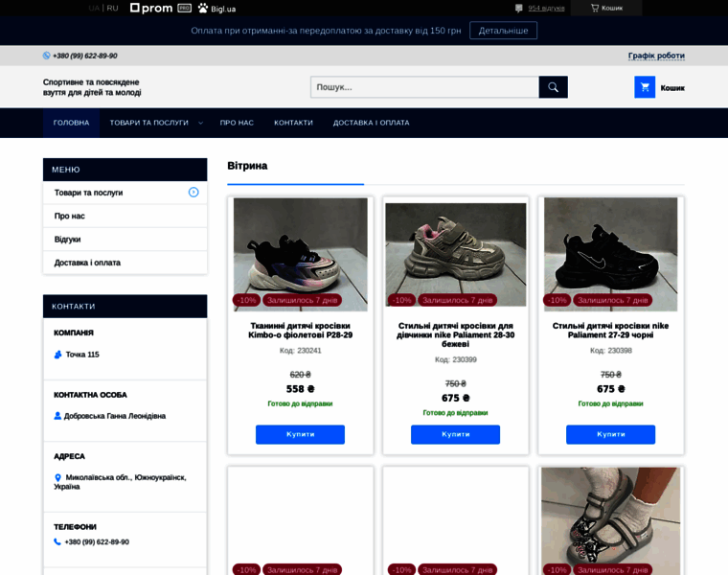Click company icon beside Точка 115
This screenshot has height=575, width=728.
coord(57,355)
